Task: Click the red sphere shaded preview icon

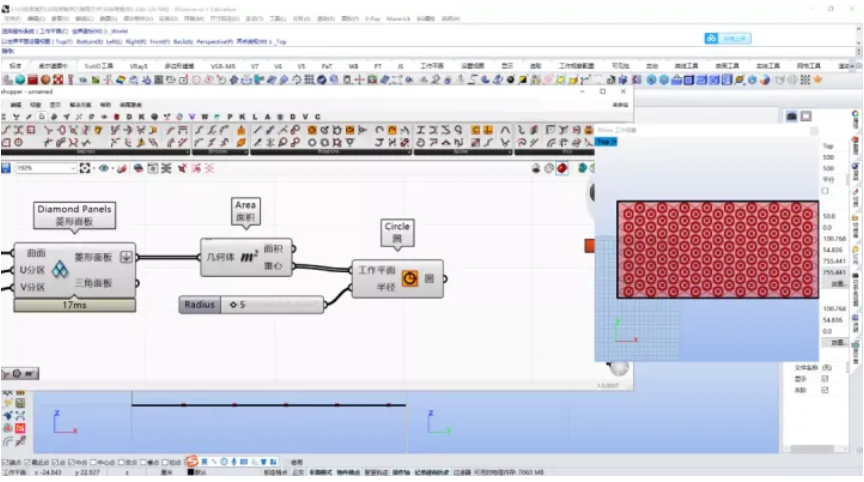Action: tap(562, 168)
